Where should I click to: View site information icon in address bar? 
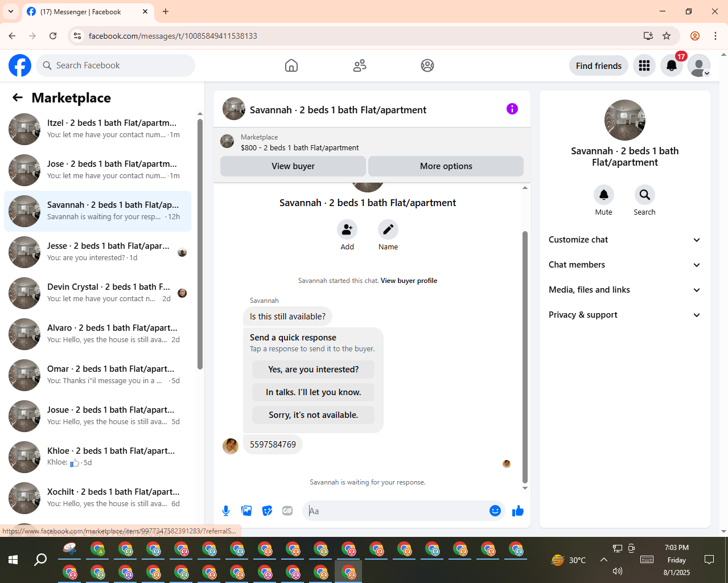pyautogui.click(x=77, y=36)
